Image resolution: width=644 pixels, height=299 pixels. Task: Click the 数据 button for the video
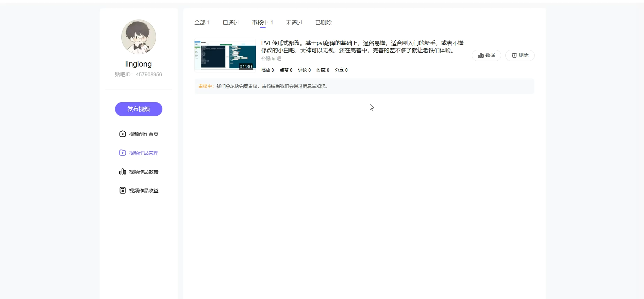[486, 55]
